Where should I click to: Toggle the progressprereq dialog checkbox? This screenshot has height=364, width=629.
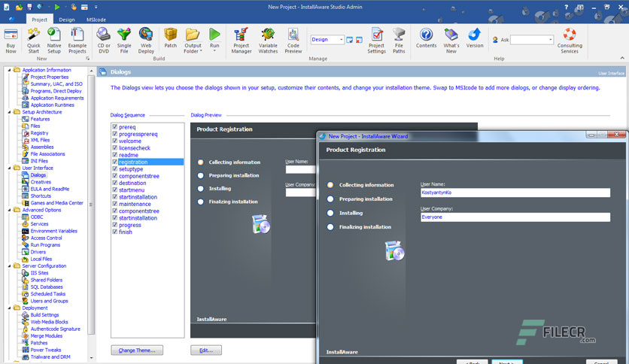114,134
